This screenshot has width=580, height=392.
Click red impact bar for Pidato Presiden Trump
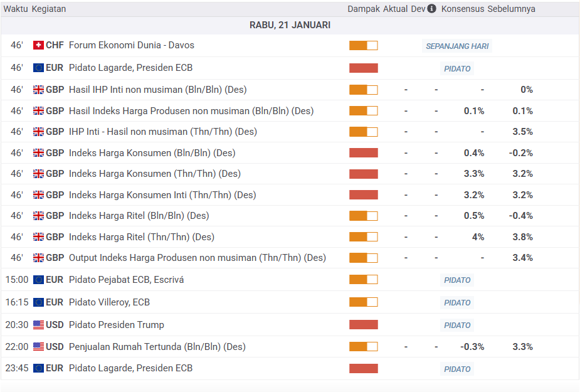pyautogui.click(x=364, y=325)
